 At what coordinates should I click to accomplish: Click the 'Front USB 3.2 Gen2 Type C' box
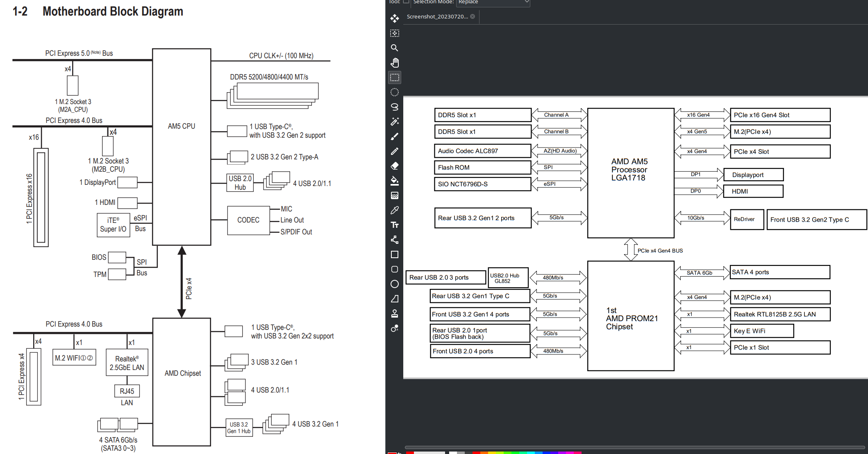point(817,220)
